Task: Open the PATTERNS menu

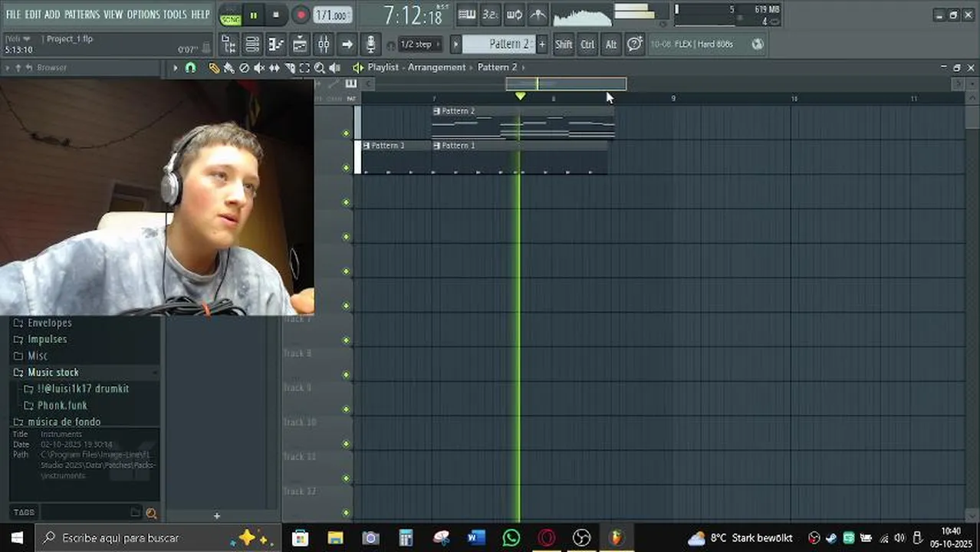Action: (82, 15)
